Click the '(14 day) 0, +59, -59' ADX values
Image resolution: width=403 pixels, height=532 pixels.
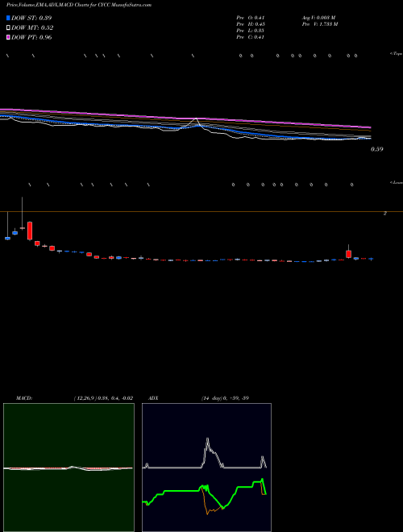click(225, 398)
